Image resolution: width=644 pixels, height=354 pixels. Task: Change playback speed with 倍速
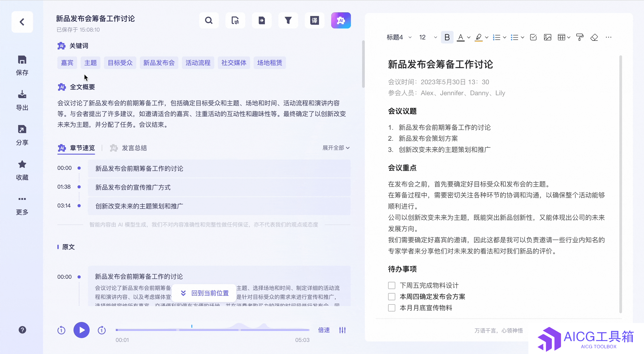pos(324,330)
